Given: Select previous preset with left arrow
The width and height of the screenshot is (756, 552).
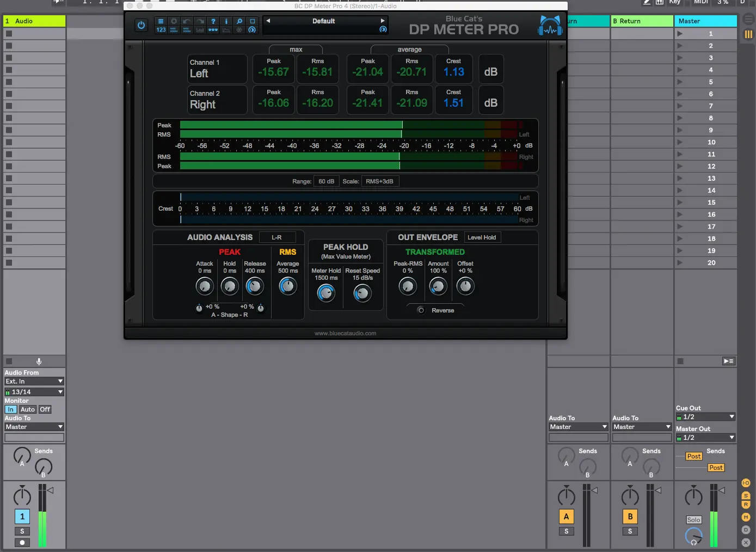Looking at the screenshot, I should [x=268, y=21].
